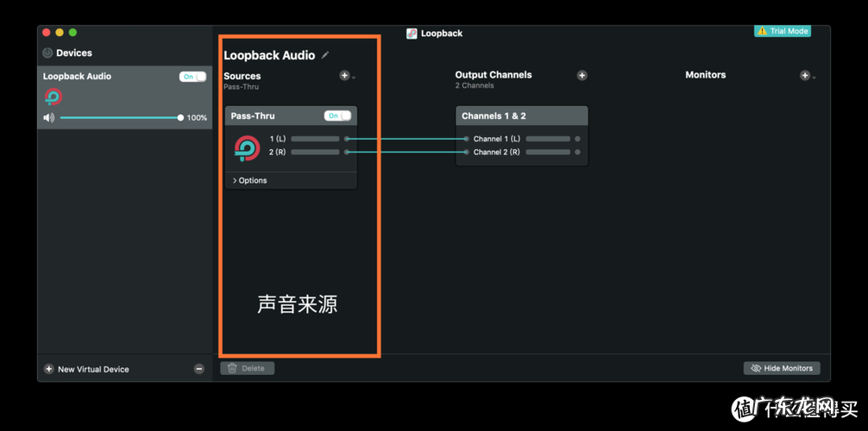Add a new source with plus icon
868x431 pixels.
pos(344,75)
